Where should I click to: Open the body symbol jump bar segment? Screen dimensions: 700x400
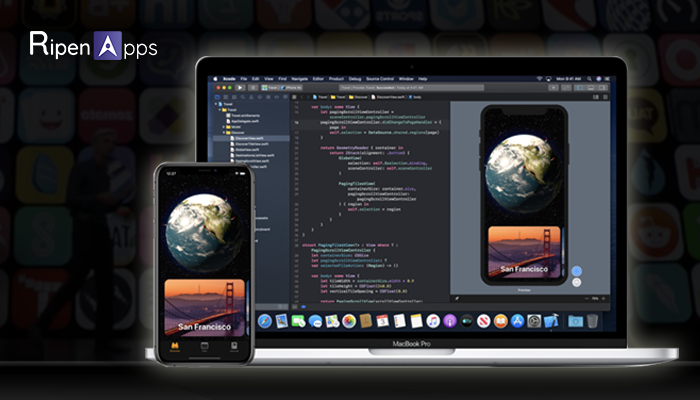[x=415, y=97]
